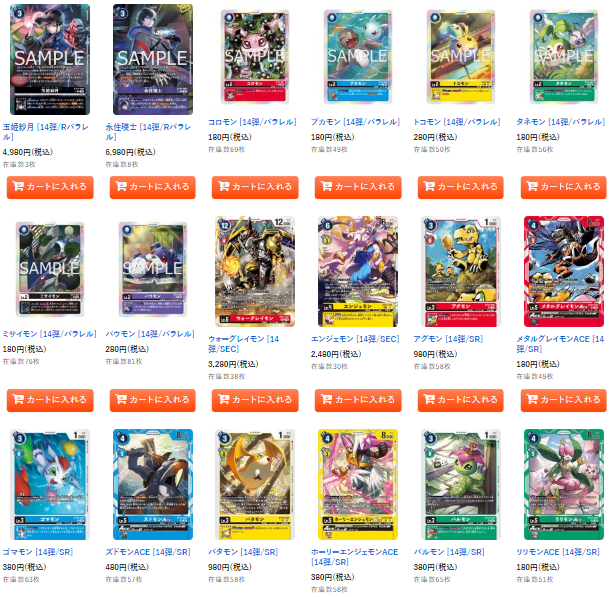Add メタルグレイモンACE card to cart
The width and height of the screenshot is (610, 597).
click(x=563, y=400)
